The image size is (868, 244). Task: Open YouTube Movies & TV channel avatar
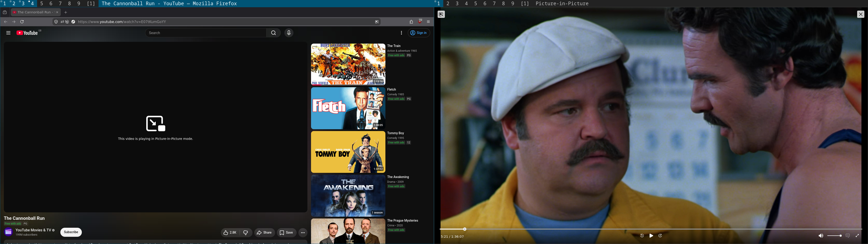click(8, 232)
